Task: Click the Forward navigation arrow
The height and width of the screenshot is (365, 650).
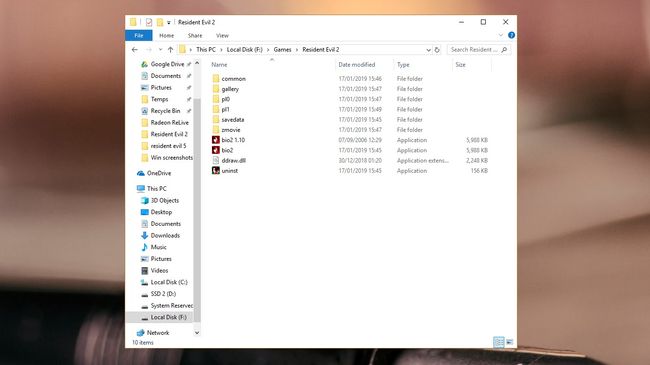Action: pos(148,50)
